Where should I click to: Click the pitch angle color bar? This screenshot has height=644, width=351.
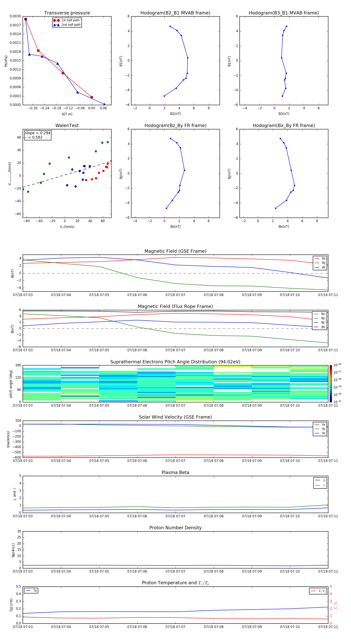pyautogui.click(x=331, y=383)
